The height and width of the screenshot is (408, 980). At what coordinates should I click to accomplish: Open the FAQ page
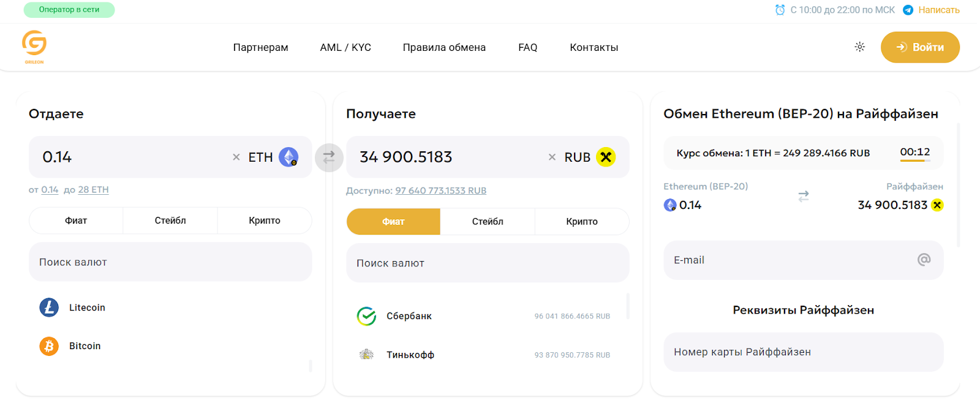pos(527,48)
